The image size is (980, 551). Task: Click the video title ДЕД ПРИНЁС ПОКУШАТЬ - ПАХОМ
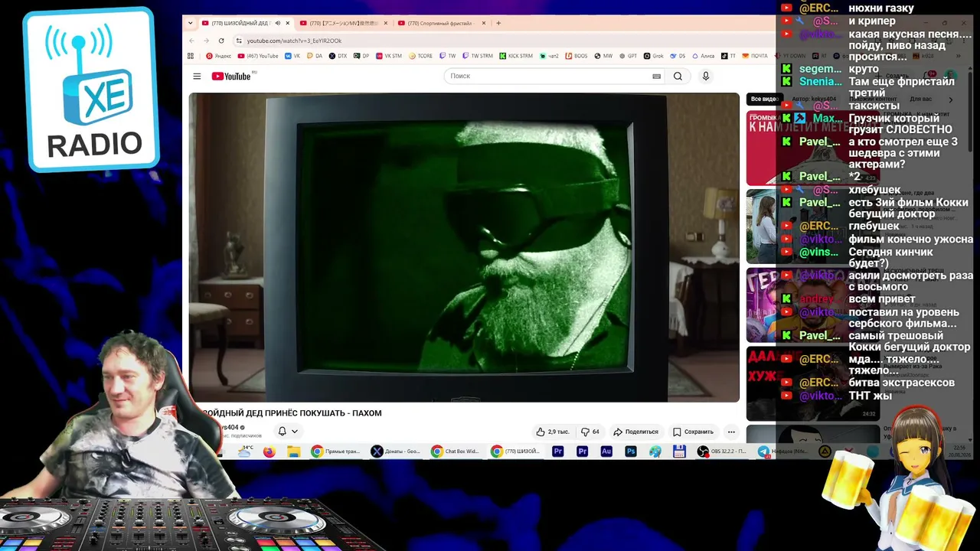tap(292, 413)
